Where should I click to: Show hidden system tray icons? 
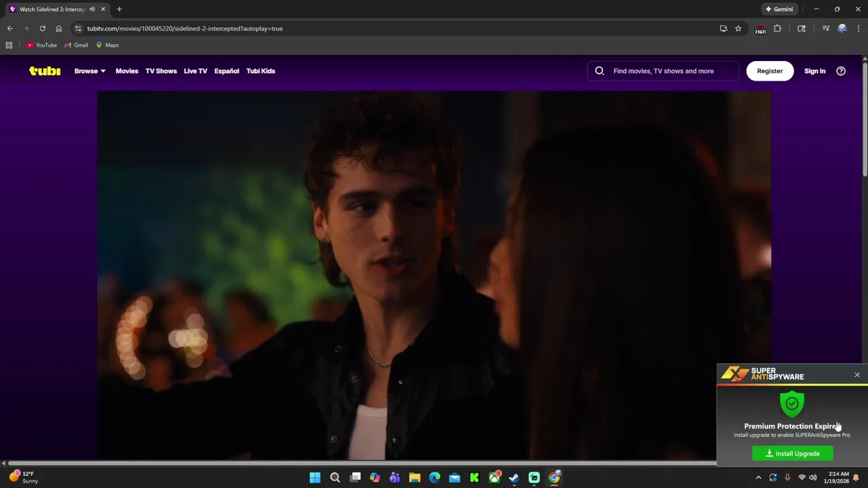[x=758, y=478]
